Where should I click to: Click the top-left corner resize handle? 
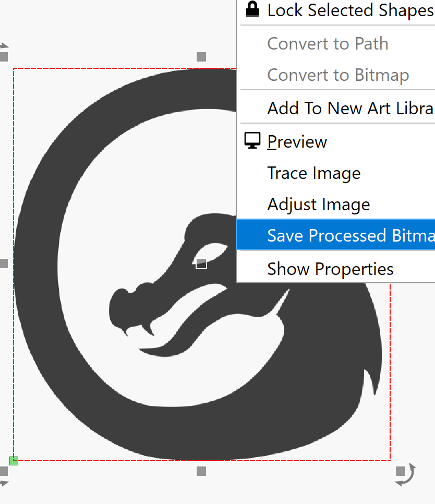[4, 57]
